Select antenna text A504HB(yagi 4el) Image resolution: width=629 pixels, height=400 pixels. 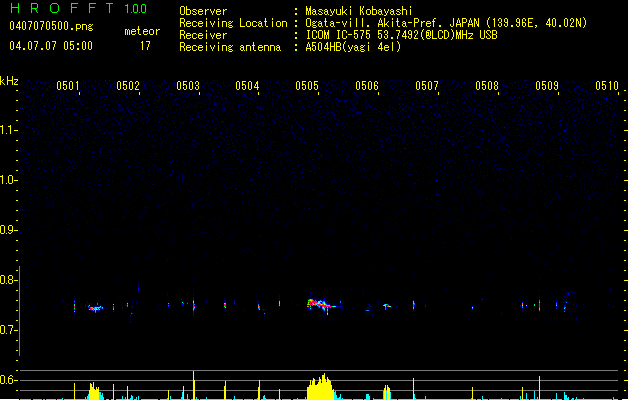tap(353, 47)
